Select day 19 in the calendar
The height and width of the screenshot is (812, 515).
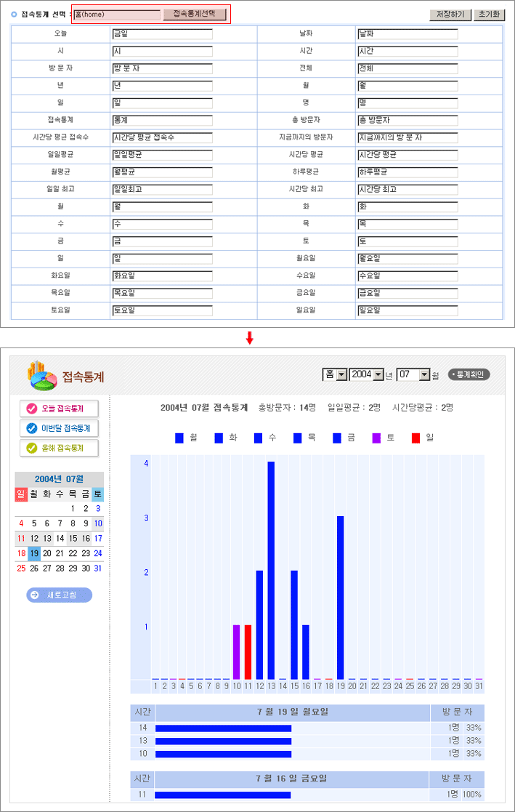[34, 553]
